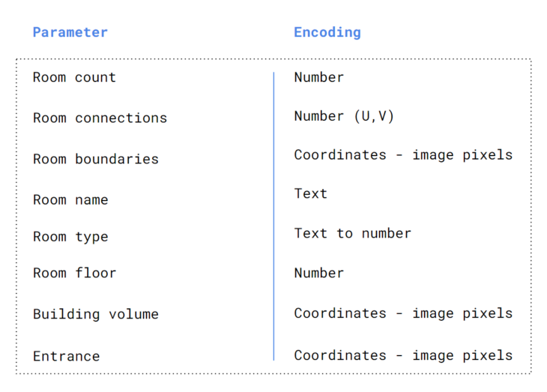Click the Number encoding for Room floor

click(x=318, y=273)
